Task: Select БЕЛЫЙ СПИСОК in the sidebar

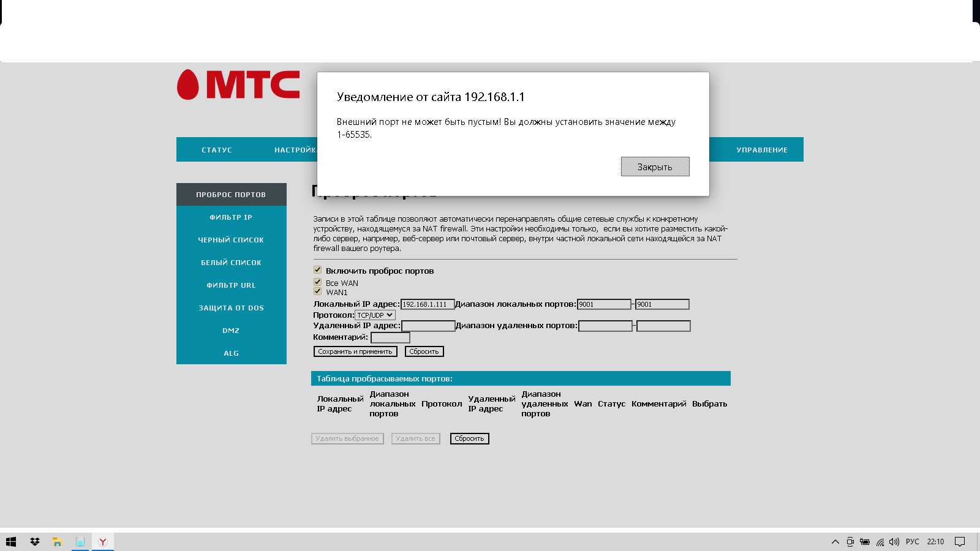Action: coord(231,263)
